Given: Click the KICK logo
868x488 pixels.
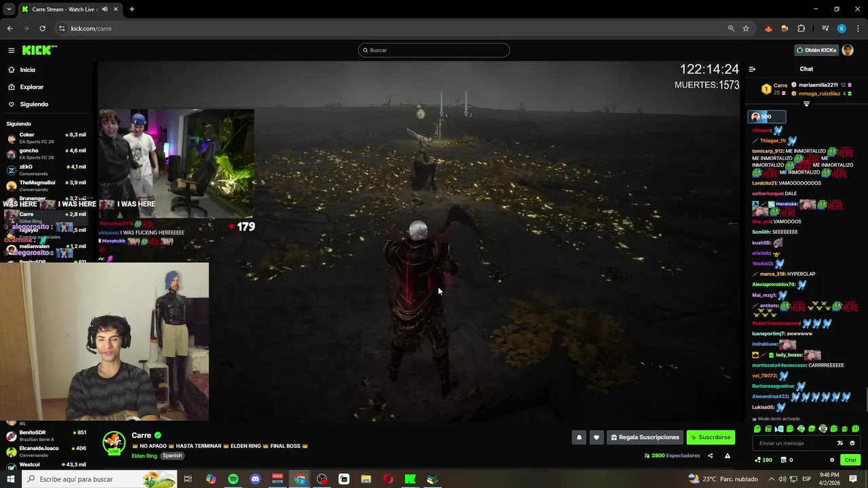Looking at the screenshot, I should [39, 50].
